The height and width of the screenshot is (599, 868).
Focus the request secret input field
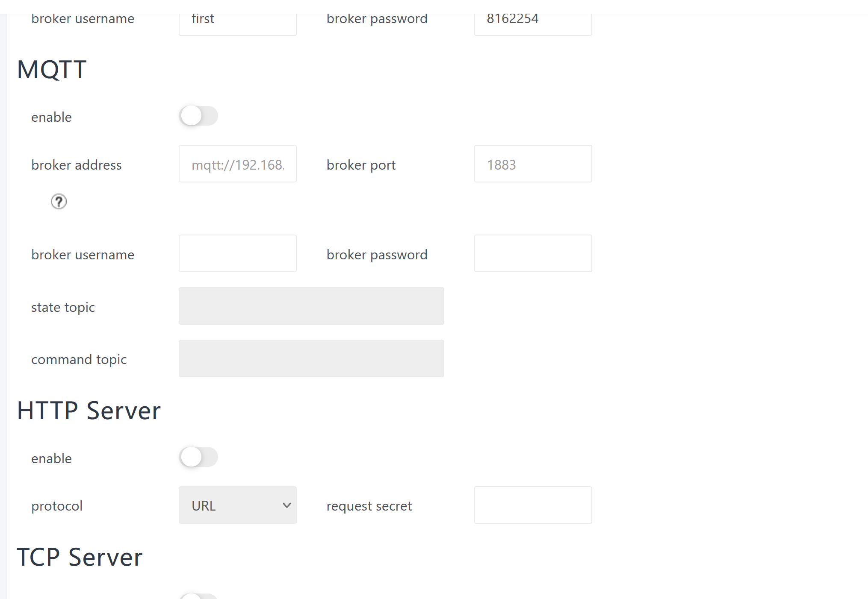click(533, 505)
